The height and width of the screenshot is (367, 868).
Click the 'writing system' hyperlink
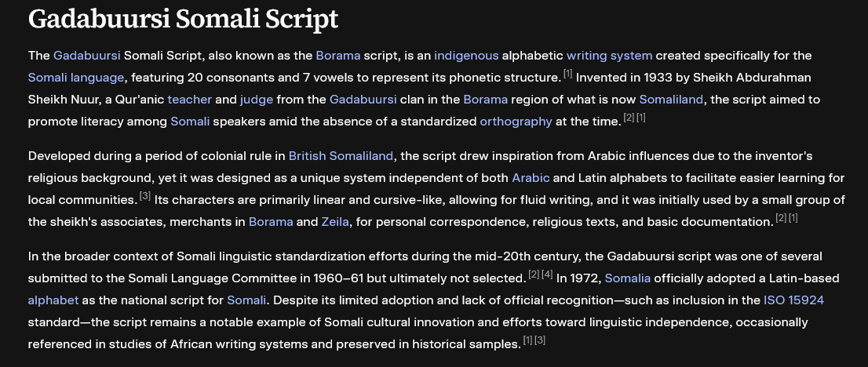click(609, 56)
